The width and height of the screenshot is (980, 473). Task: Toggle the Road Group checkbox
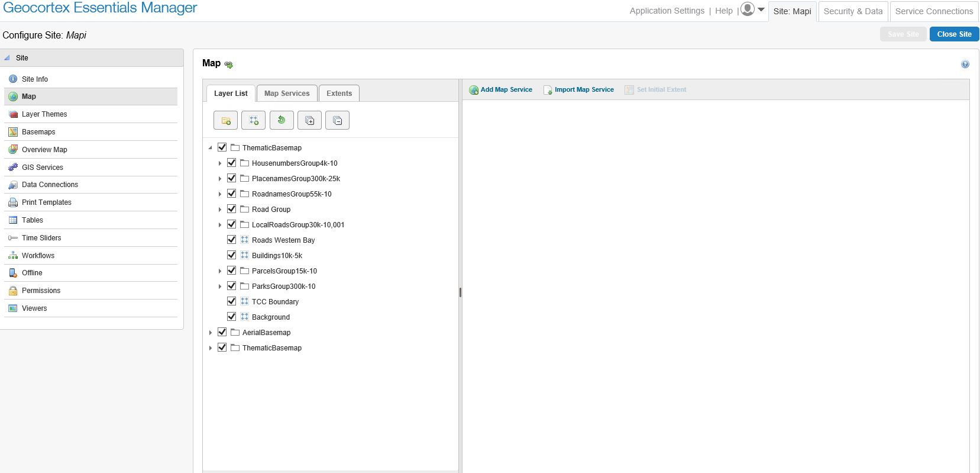pos(232,209)
